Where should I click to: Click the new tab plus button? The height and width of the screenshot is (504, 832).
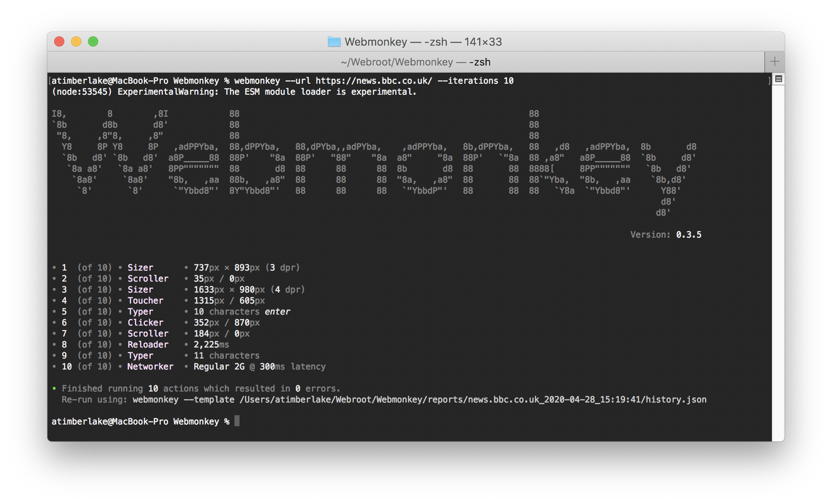[x=774, y=62]
